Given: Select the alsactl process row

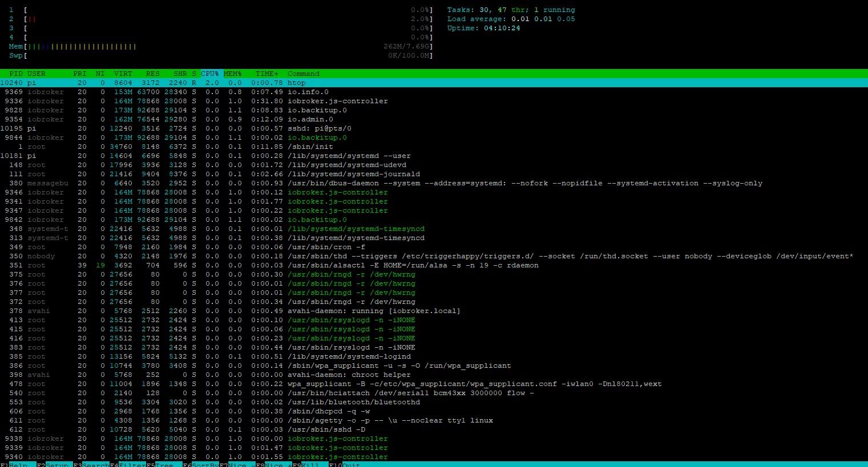Looking at the screenshot, I should (434, 265).
